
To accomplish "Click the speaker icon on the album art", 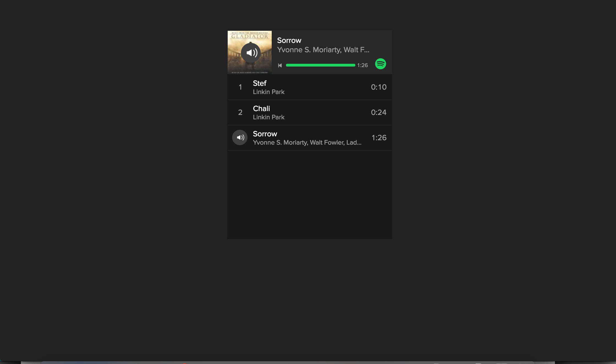I will (251, 53).
